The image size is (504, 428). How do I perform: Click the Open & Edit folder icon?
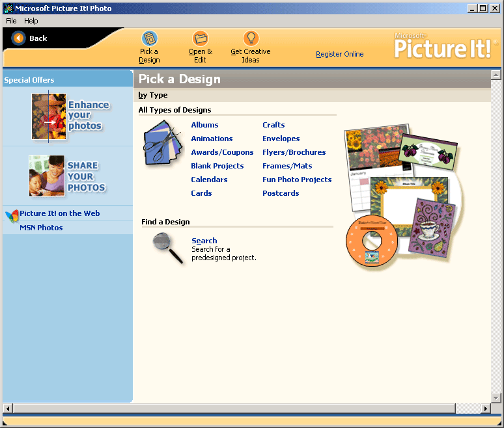pos(200,38)
